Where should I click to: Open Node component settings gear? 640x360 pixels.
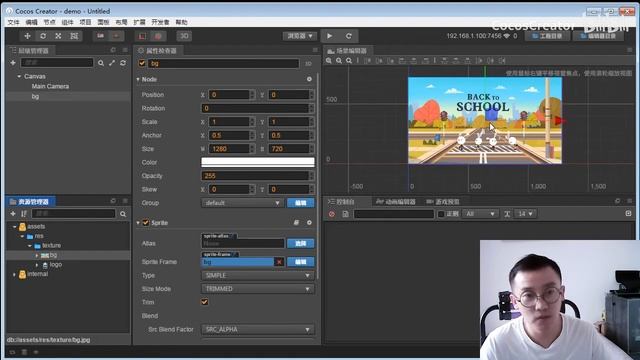coord(309,79)
